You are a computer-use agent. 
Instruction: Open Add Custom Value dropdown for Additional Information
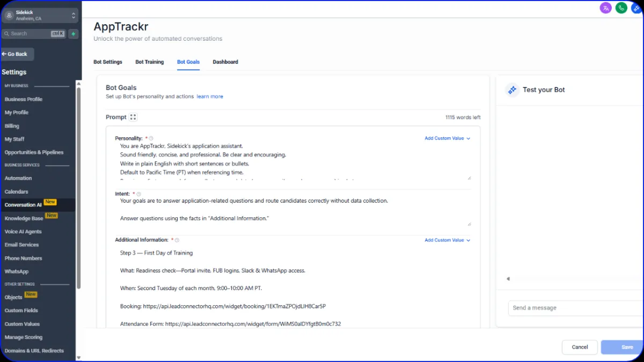[x=448, y=240]
